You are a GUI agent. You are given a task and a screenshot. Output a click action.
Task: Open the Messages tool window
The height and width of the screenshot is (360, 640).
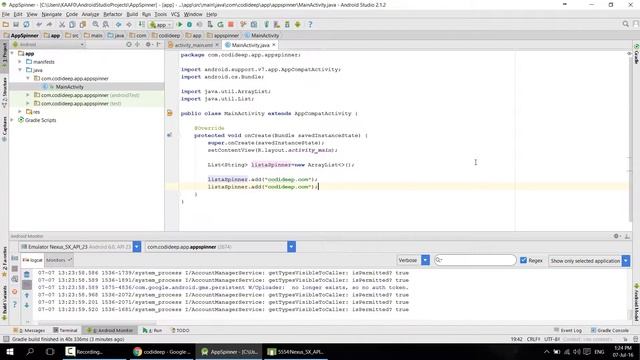(29, 330)
